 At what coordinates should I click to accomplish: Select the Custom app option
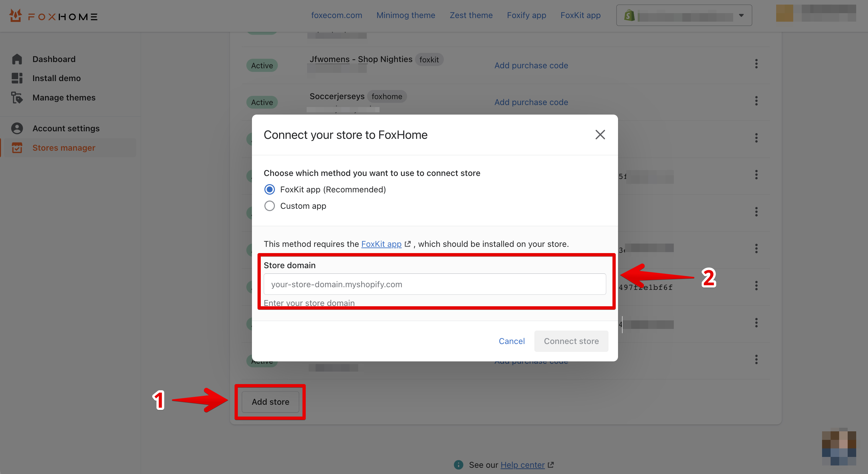tap(269, 206)
